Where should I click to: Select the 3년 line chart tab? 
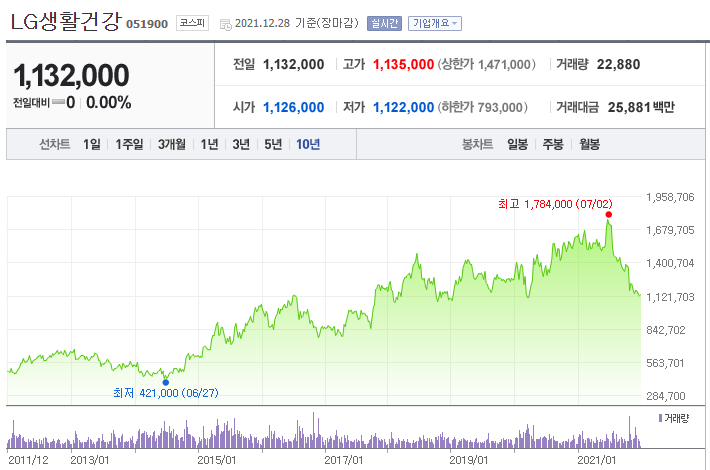[241, 144]
